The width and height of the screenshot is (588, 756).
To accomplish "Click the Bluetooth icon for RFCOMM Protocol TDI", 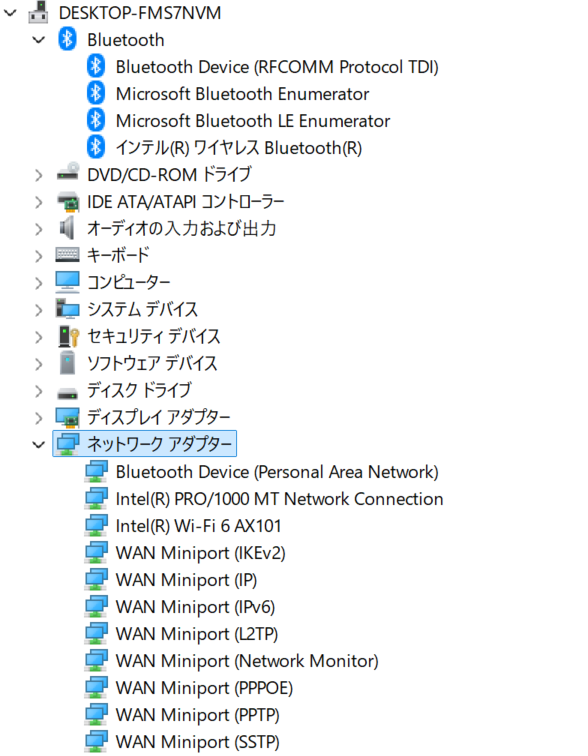I will pos(96,66).
